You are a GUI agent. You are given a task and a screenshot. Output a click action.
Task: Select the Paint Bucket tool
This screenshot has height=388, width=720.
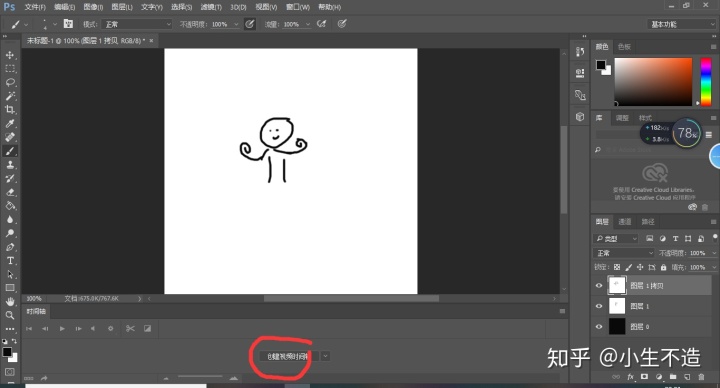click(10, 206)
